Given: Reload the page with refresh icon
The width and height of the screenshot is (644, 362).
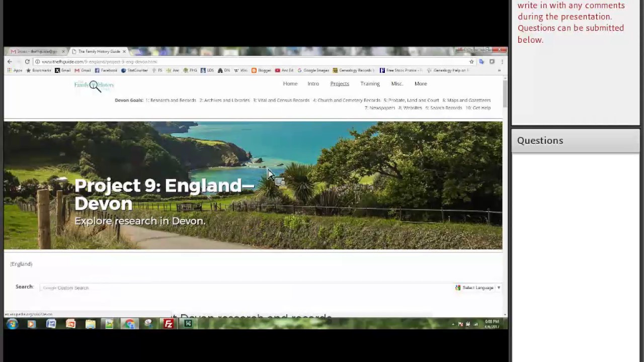Looking at the screenshot, I should 27,61.
